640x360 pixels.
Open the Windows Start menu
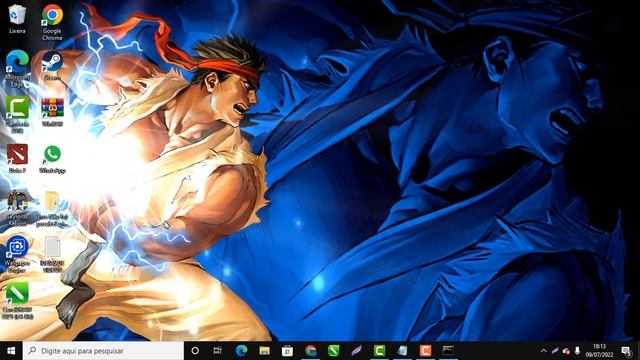click(x=11, y=351)
